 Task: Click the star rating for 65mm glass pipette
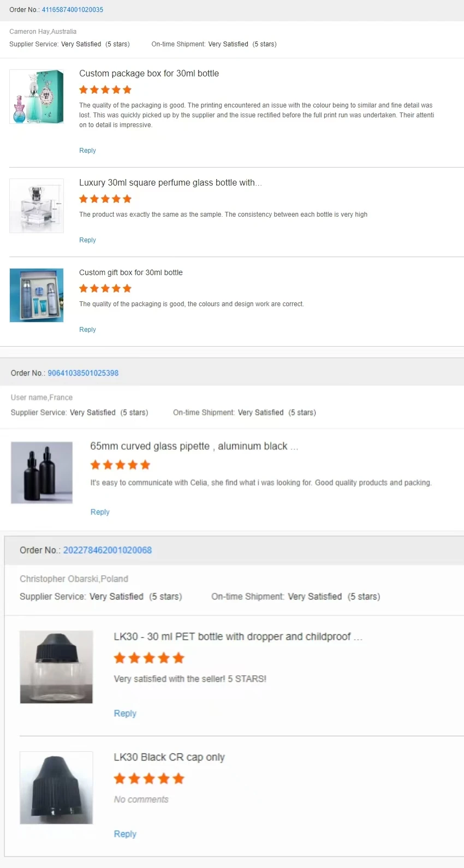pyautogui.click(x=120, y=465)
